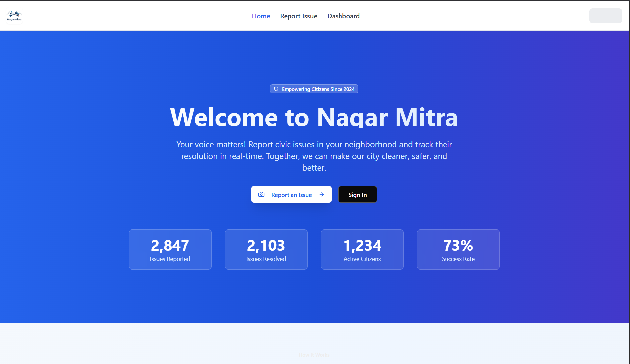This screenshot has width=630, height=364.
Task: Go to the Home nav link
Action: [261, 16]
